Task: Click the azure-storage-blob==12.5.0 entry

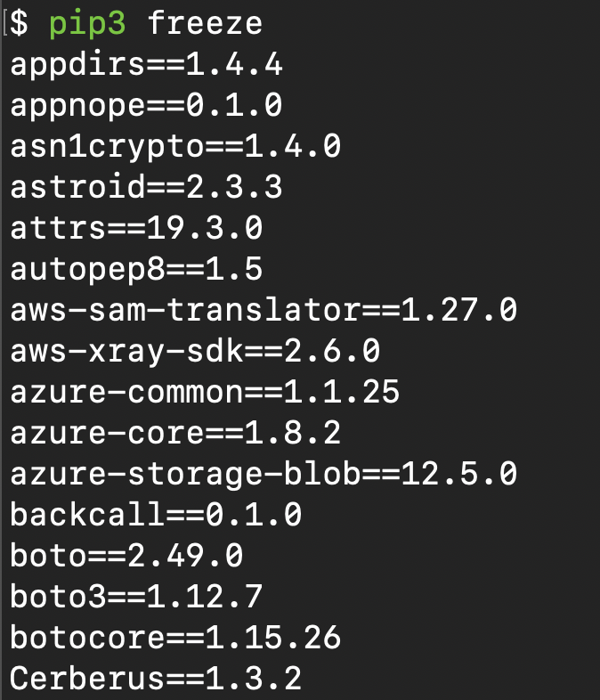Action: [264, 475]
